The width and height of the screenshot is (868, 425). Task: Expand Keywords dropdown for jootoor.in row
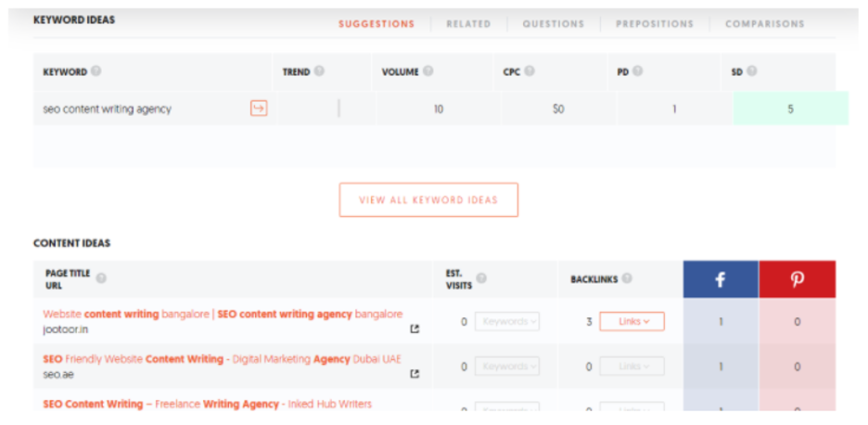click(507, 321)
